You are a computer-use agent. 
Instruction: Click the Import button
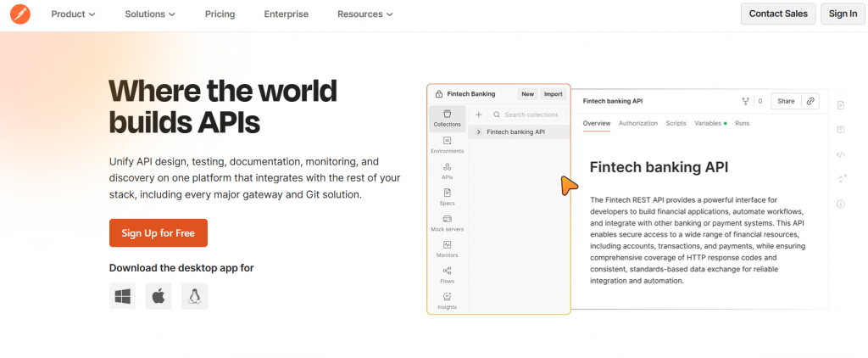[x=553, y=94]
